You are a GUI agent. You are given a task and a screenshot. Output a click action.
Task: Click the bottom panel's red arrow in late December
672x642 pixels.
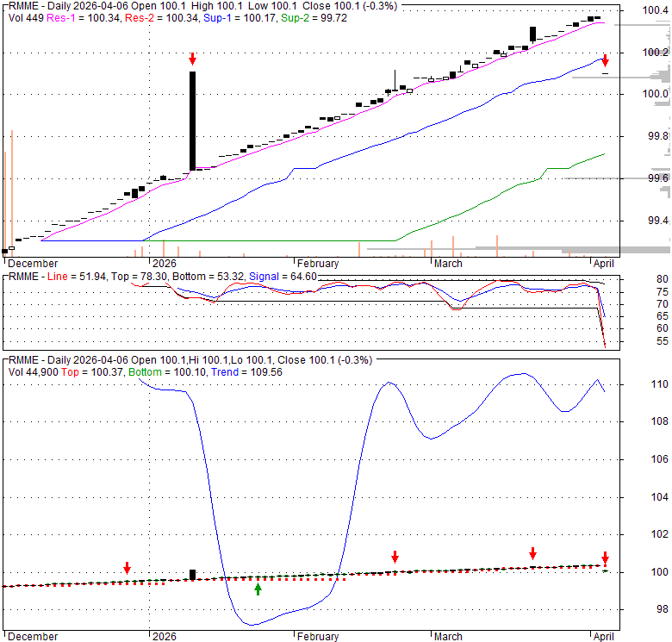[127, 568]
